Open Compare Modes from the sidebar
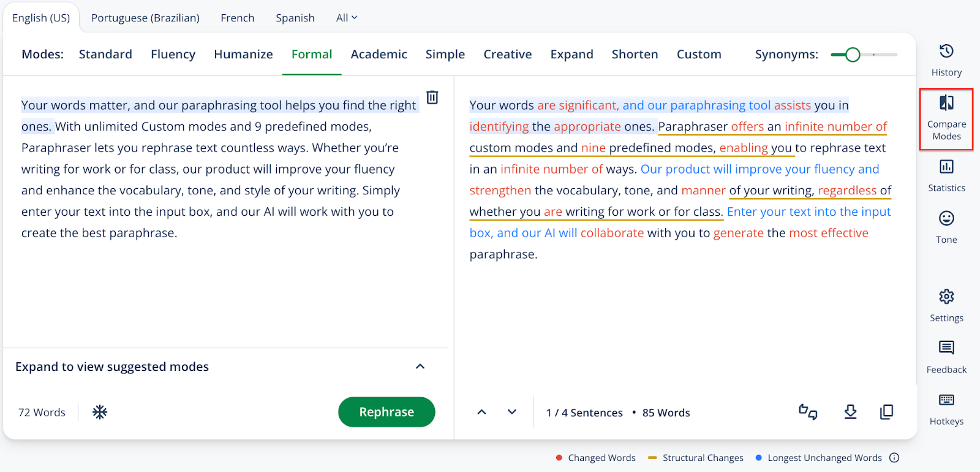 (946, 119)
